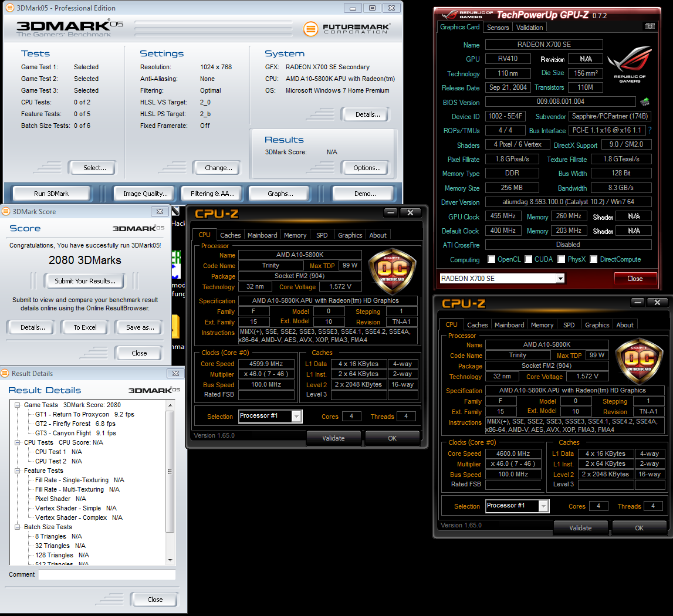This screenshot has height=616, width=673.
Task: Open Processor #1 dropdown in lower-right CPU-Z
Action: pos(543,506)
